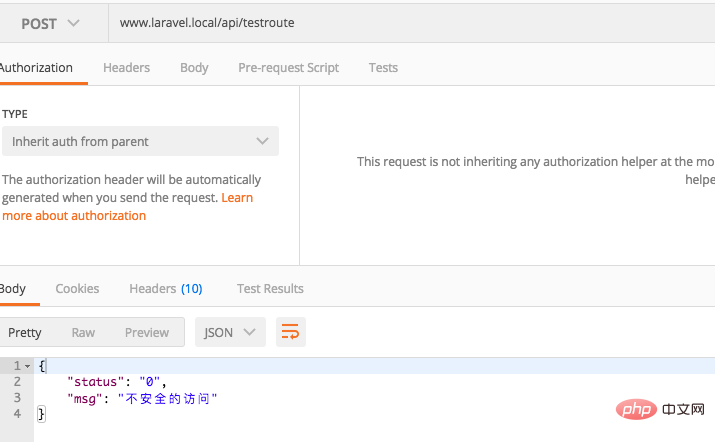Click the TYPE label
The image size is (715, 442).
(15, 114)
